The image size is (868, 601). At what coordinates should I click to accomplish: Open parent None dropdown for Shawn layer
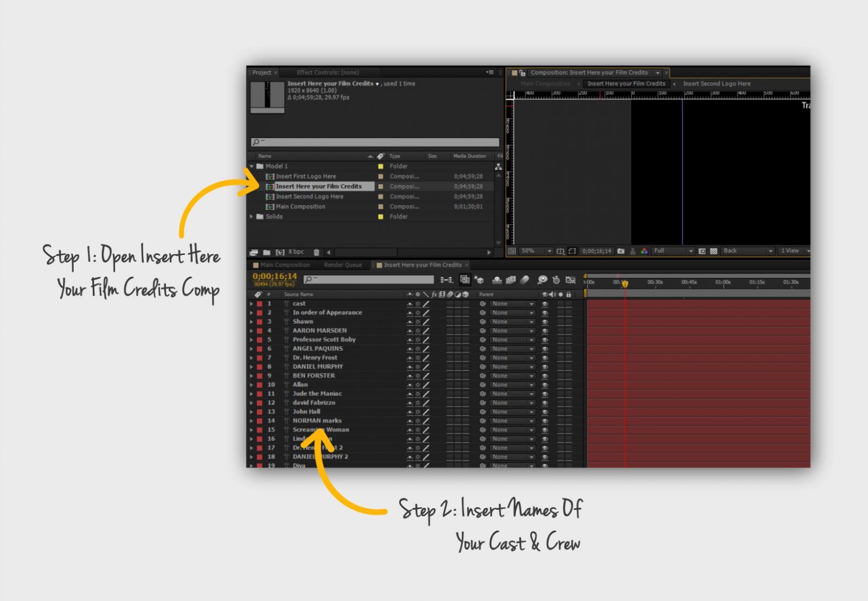click(x=512, y=322)
